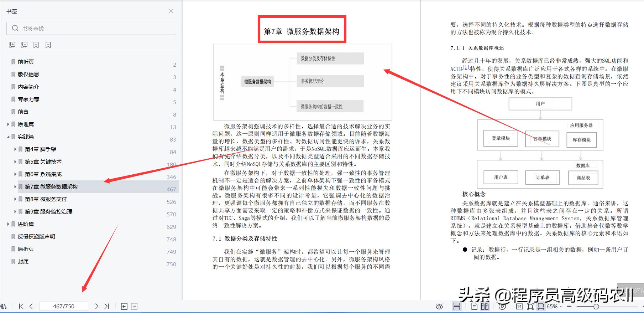Start slideshow play mode
The height and width of the screenshot is (313, 644).
(x=502, y=307)
